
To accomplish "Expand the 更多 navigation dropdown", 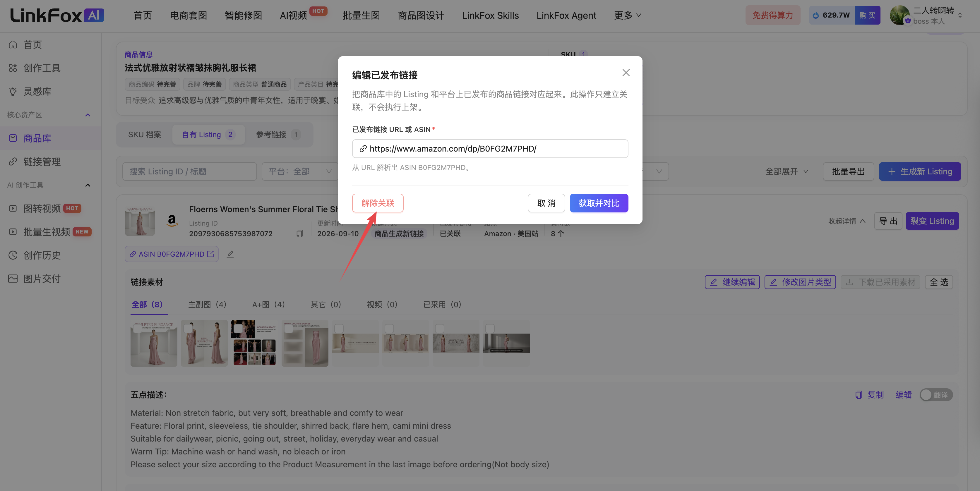I will (x=628, y=15).
